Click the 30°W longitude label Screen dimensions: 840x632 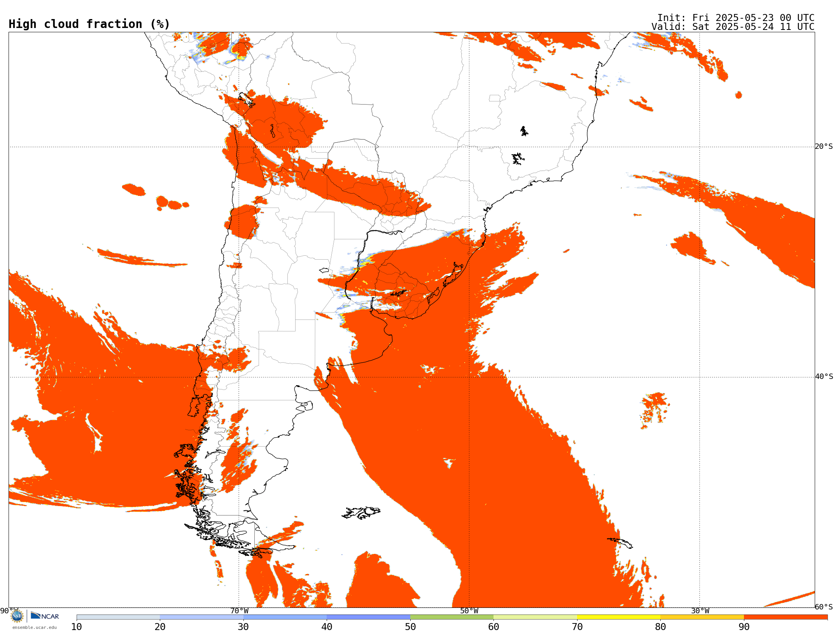click(x=700, y=611)
